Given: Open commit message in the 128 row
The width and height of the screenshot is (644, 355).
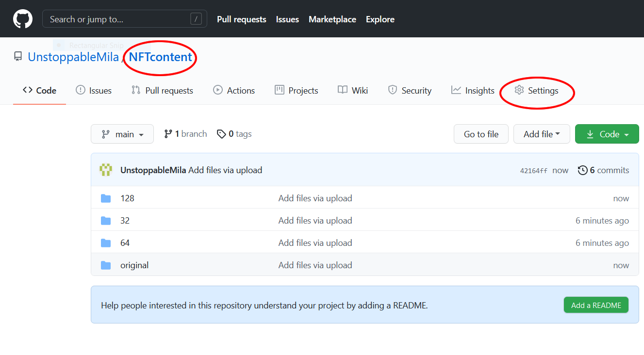Looking at the screenshot, I should (x=315, y=198).
